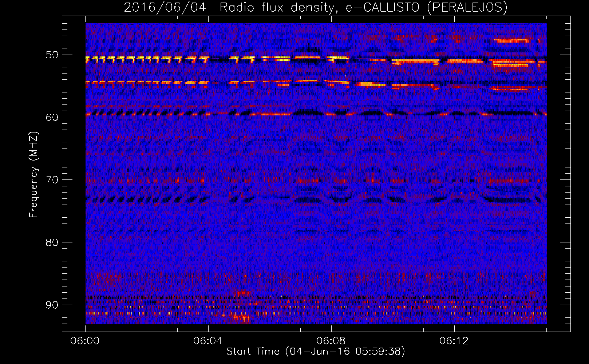Image resolution: width=589 pixels, height=364 pixels.
Task: Click the 06:08 time tick label
Action: pos(331,341)
